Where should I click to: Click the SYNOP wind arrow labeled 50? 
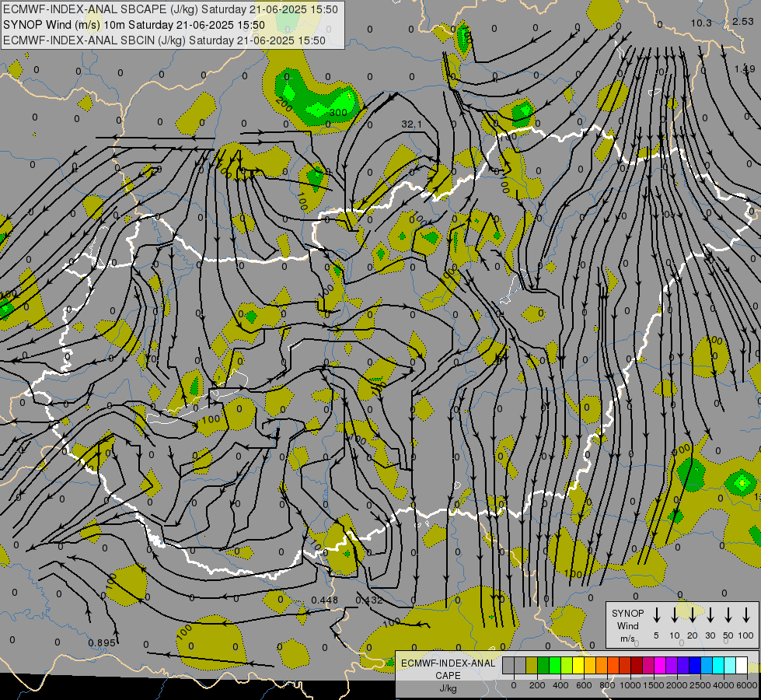728,614
